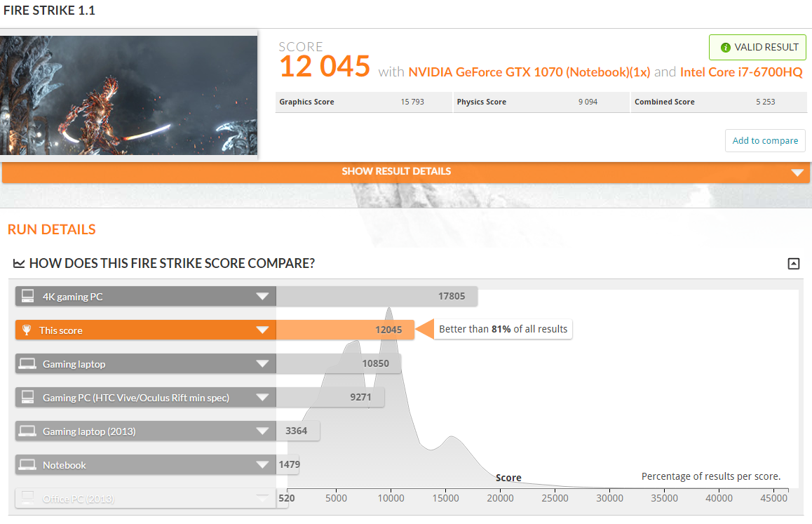
Task: Expand the Gaming laptop row dropdown arrow
Action: tap(262, 364)
